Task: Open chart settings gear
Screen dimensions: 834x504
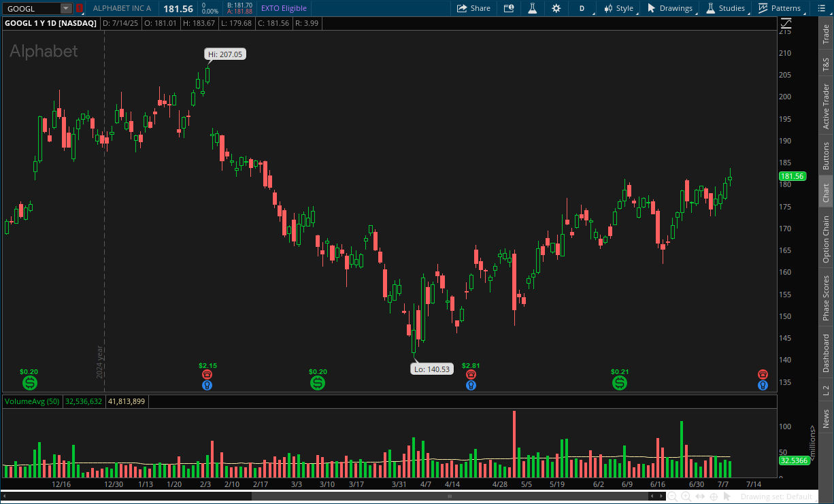Action: click(556, 8)
